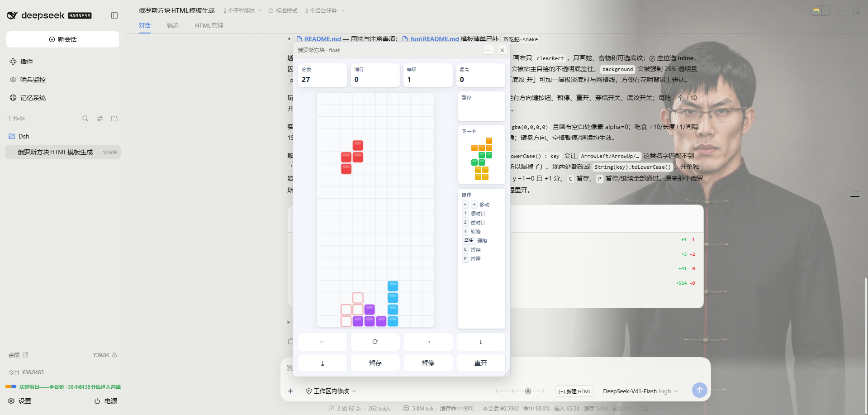Expand the dropdown next to explorer icon
This screenshot has width=868, height=415.
[826, 10]
